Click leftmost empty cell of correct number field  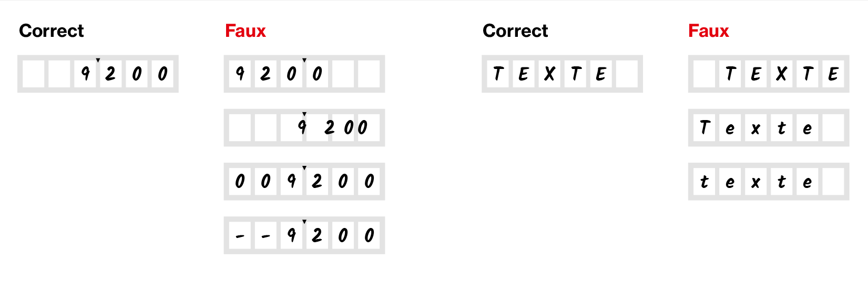coord(34,74)
